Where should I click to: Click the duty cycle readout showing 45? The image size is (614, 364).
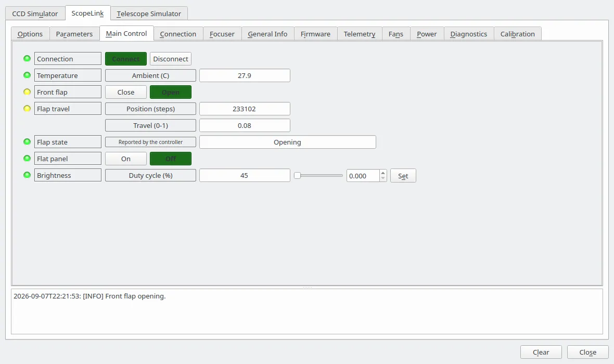pos(245,175)
